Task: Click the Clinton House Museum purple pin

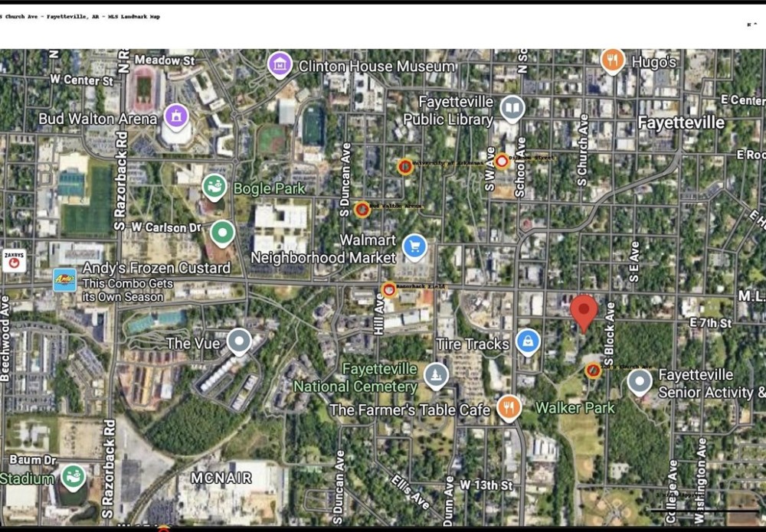Action: pyautogui.click(x=280, y=65)
